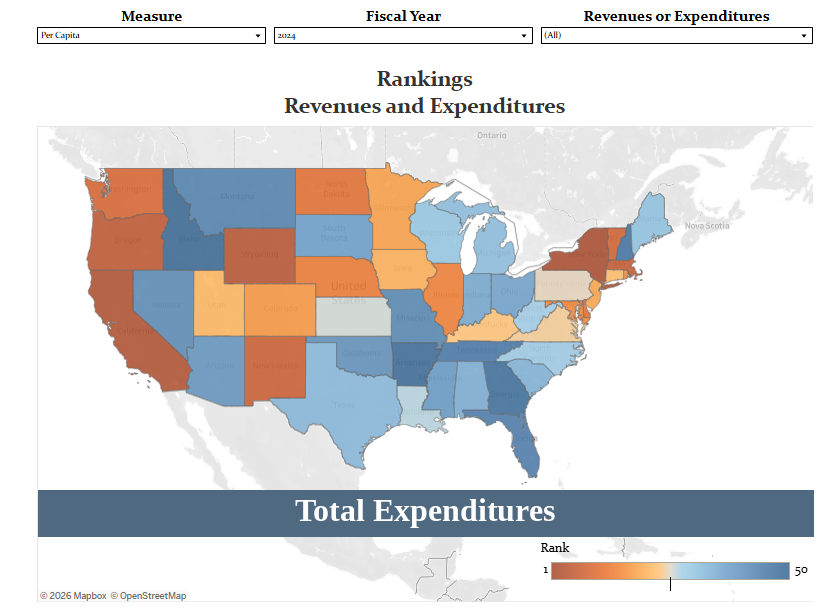This screenshot has width=820, height=611.
Task: Select Virginia on the map
Action: [554, 327]
